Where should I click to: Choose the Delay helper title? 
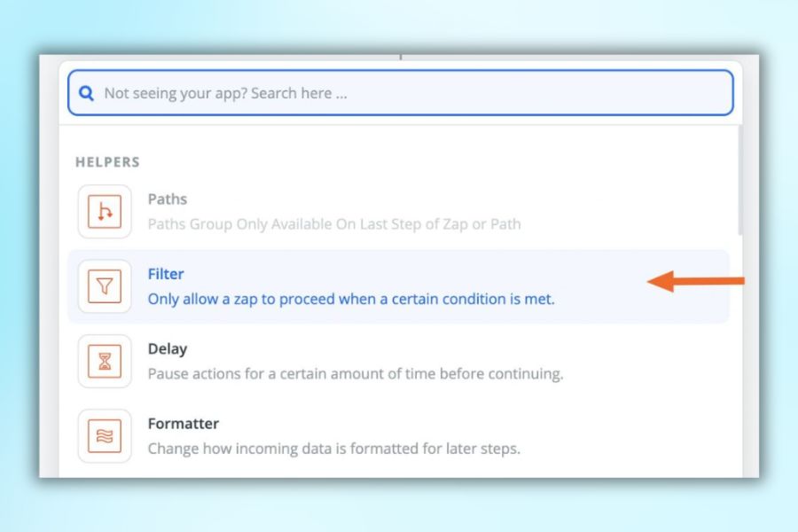pyautogui.click(x=167, y=348)
